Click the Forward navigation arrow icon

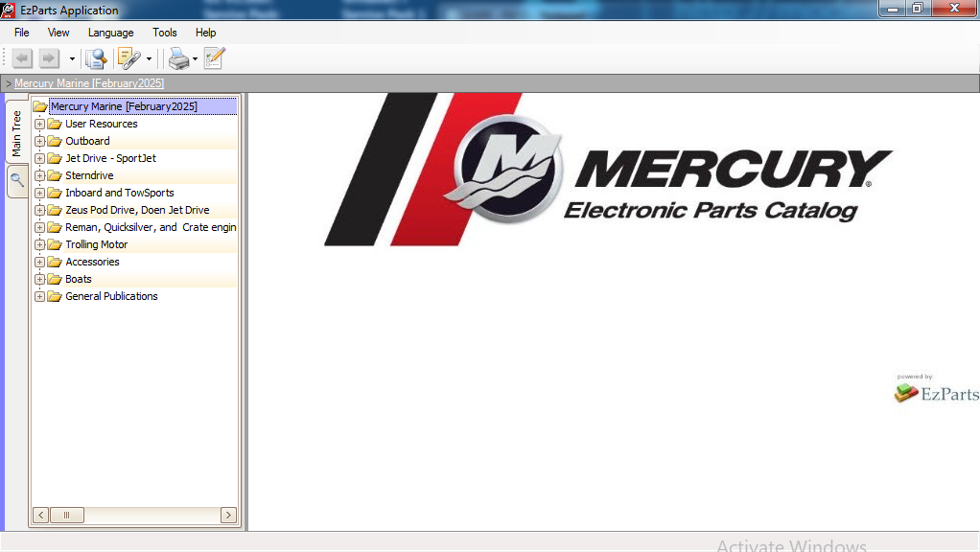(48, 58)
